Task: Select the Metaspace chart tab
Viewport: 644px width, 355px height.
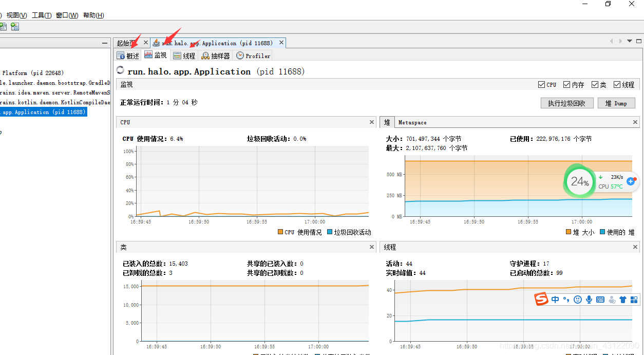Action: point(412,122)
